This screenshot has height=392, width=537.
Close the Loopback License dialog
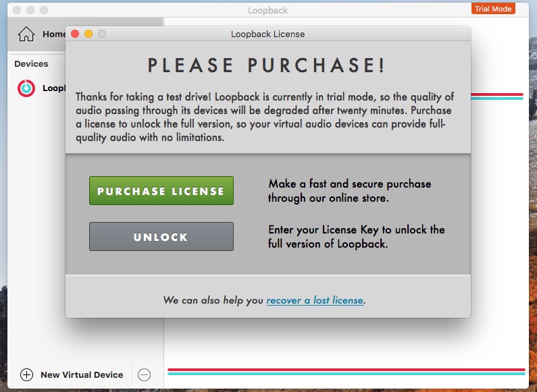click(x=75, y=34)
